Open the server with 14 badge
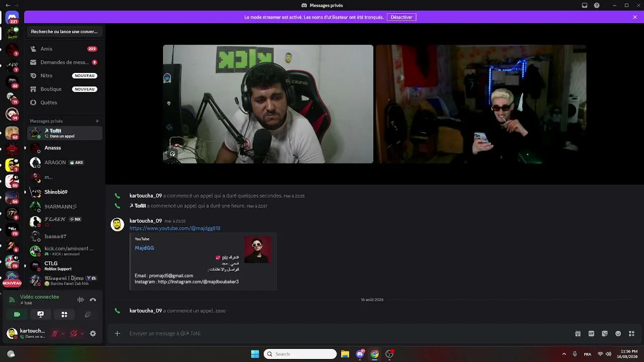 (x=12, y=115)
